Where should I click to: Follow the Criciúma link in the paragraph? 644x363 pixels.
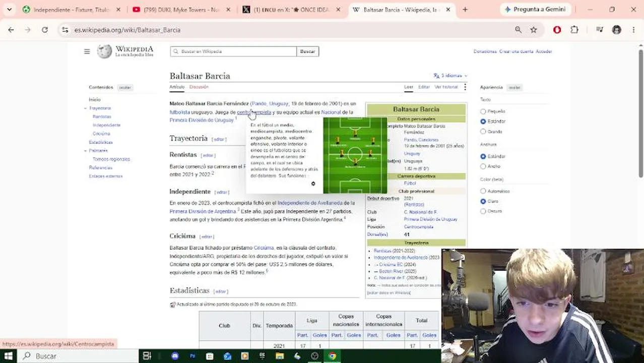(x=264, y=248)
